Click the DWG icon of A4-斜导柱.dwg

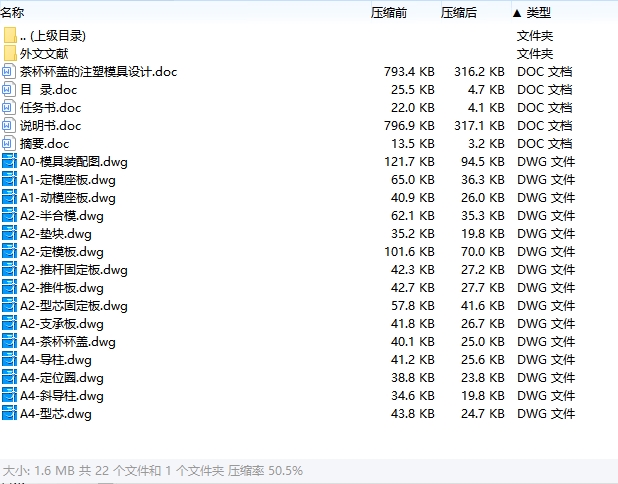pos(9,396)
